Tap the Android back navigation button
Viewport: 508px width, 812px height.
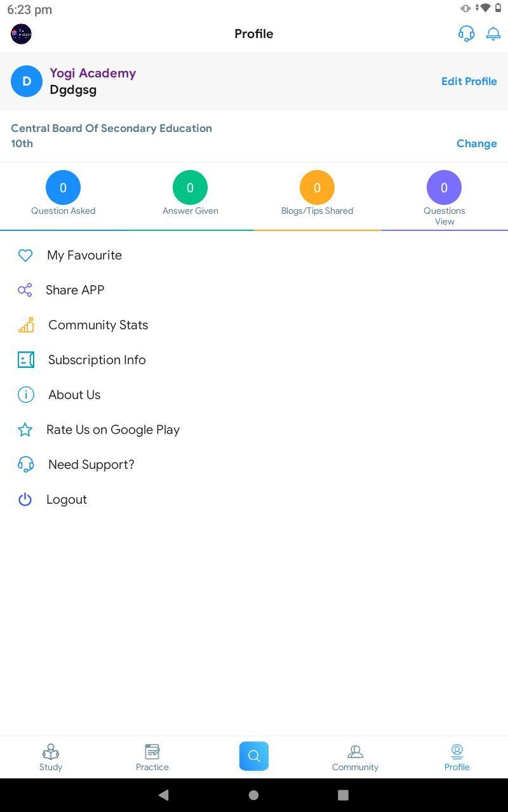point(163,795)
